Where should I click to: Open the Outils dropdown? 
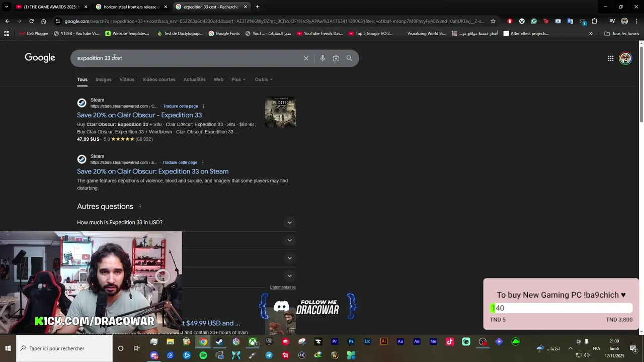click(x=264, y=79)
